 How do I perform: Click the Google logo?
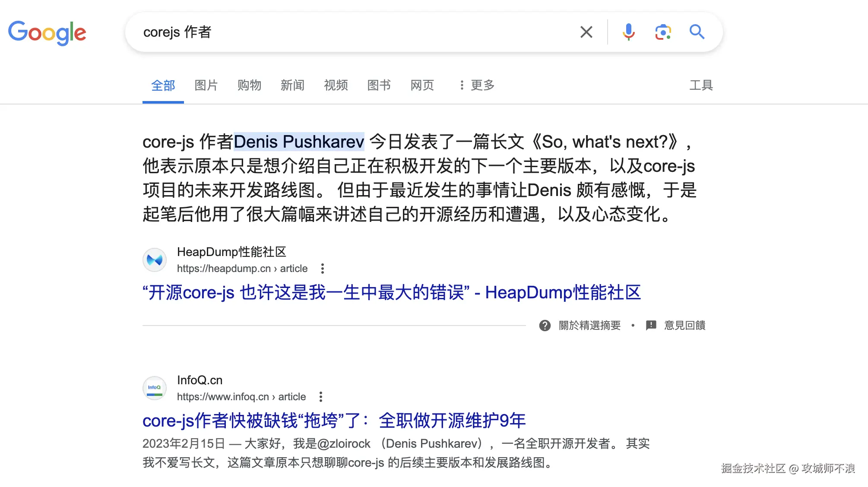click(x=47, y=32)
